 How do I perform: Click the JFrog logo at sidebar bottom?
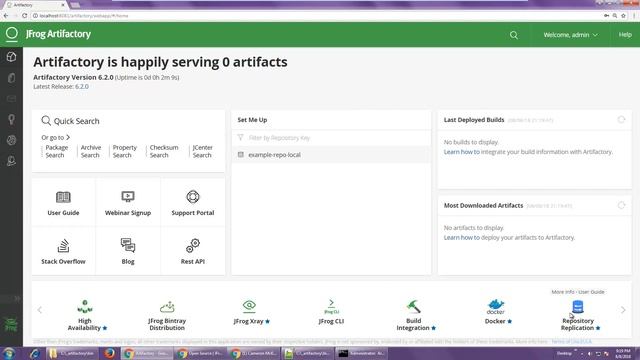tap(11, 324)
